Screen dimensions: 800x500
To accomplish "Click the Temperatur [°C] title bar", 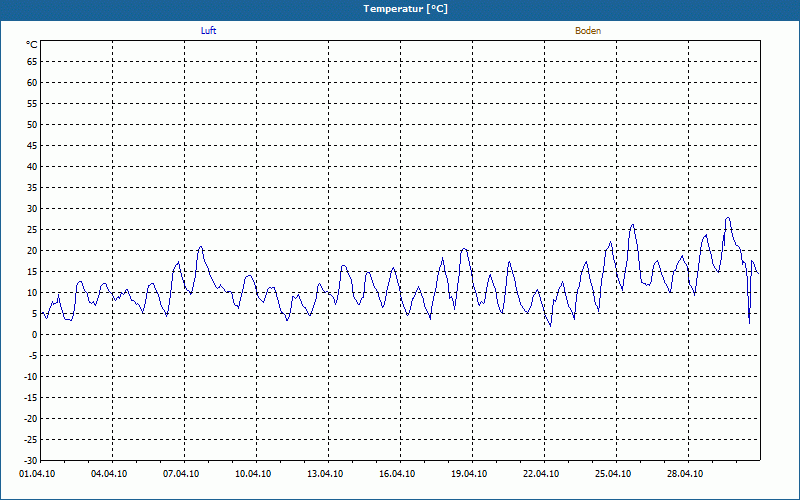I will (400, 9).
